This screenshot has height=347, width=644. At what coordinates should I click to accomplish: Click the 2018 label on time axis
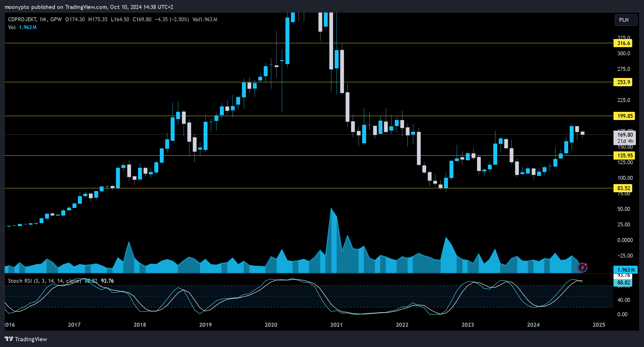[140, 325]
